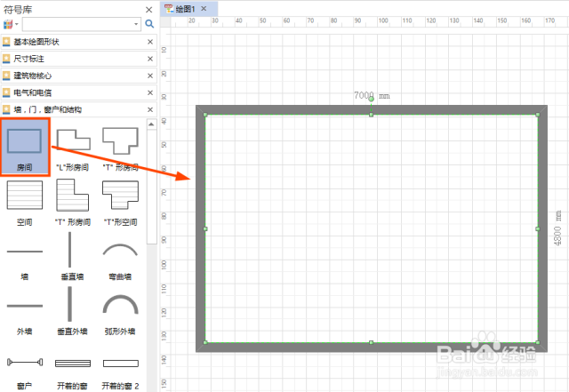The width and height of the screenshot is (569, 392).
Task: Click the room's bottom-right corner handle
Action: click(x=538, y=342)
